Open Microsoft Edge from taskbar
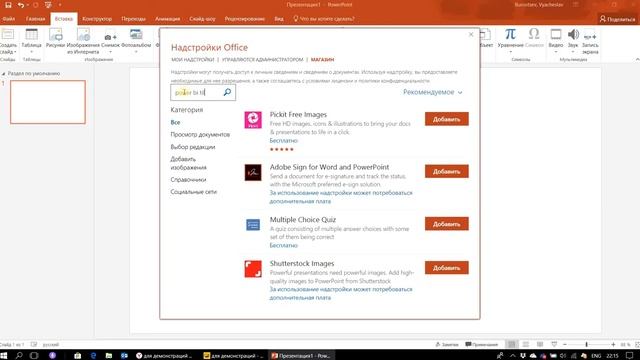Screen dimensions: 640x360 (93, 356)
